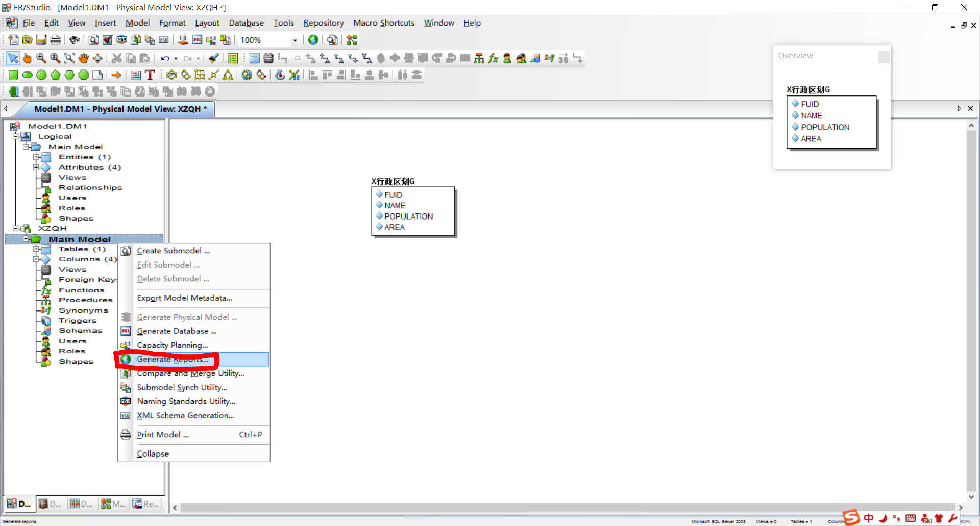Choose Generate Reports from context menu
The width and height of the screenshot is (980, 526).
point(173,360)
